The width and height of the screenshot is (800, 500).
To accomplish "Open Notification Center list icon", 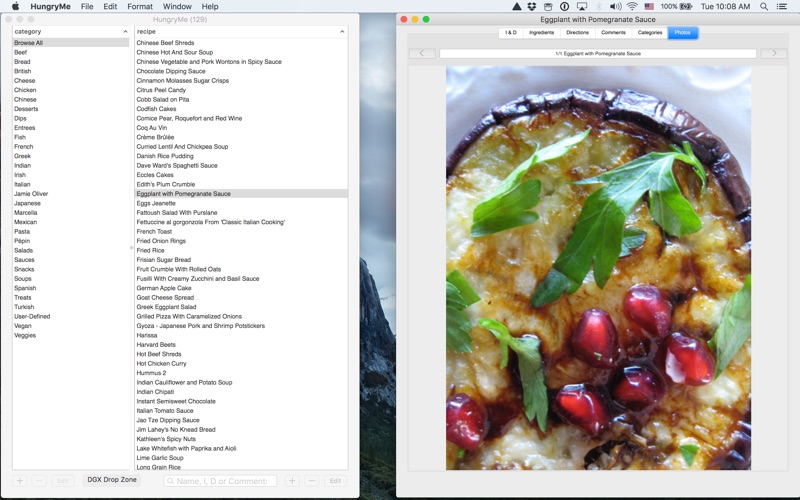I will pyautogui.click(x=781, y=7).
